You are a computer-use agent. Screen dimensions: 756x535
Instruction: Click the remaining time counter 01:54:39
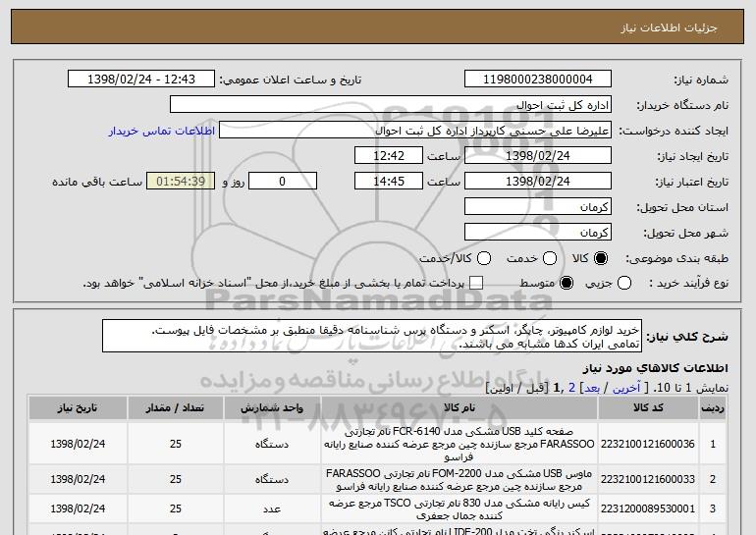(181, 182)
